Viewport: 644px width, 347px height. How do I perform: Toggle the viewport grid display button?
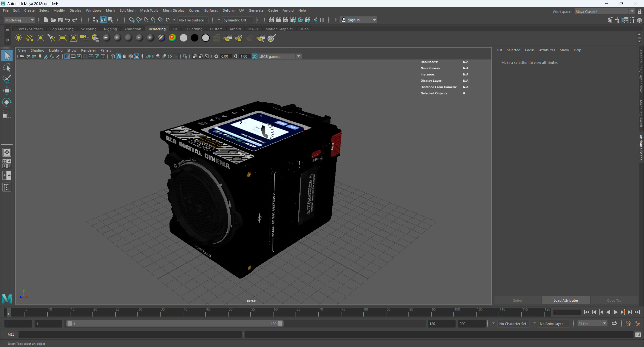tap(67, 56)
